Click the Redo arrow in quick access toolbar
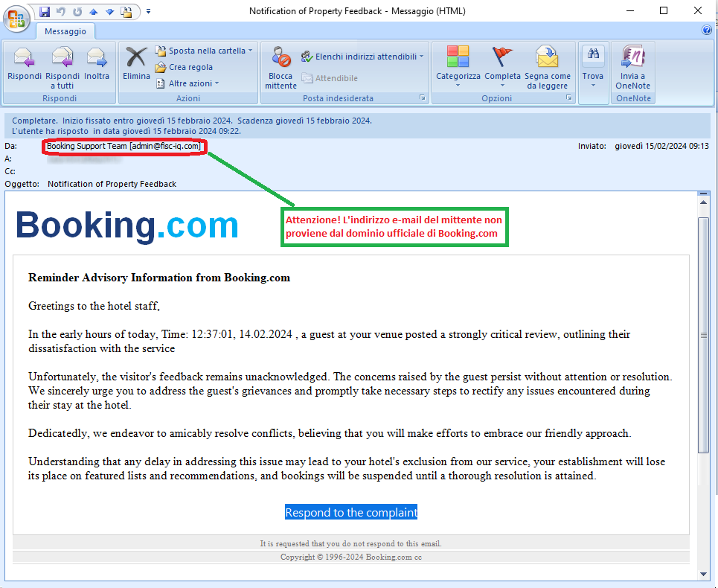Screen dimensions: 718x588 coord(77,11)
